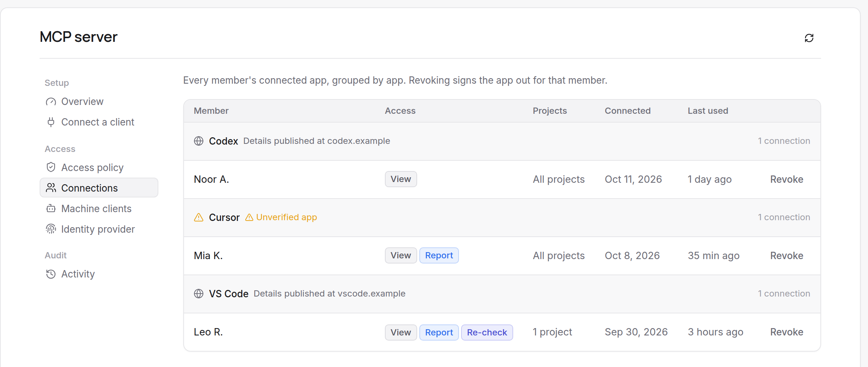Click the robot icon beside Machine clients

tap(51, 208)
